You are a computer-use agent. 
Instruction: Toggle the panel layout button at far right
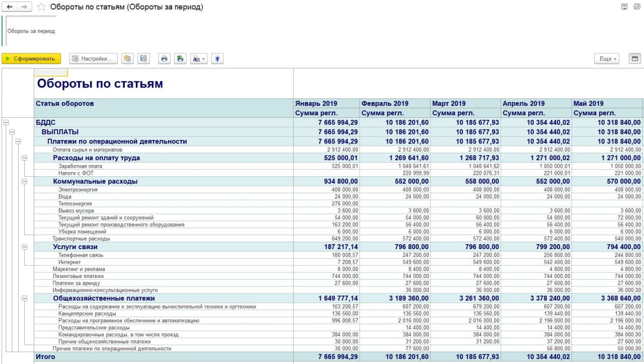pos(634,59)
